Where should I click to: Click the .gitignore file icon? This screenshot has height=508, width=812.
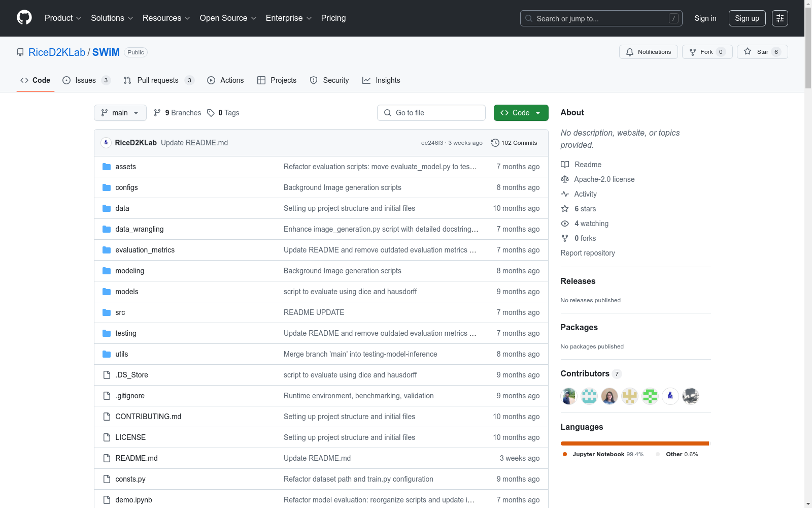(107, 396)
